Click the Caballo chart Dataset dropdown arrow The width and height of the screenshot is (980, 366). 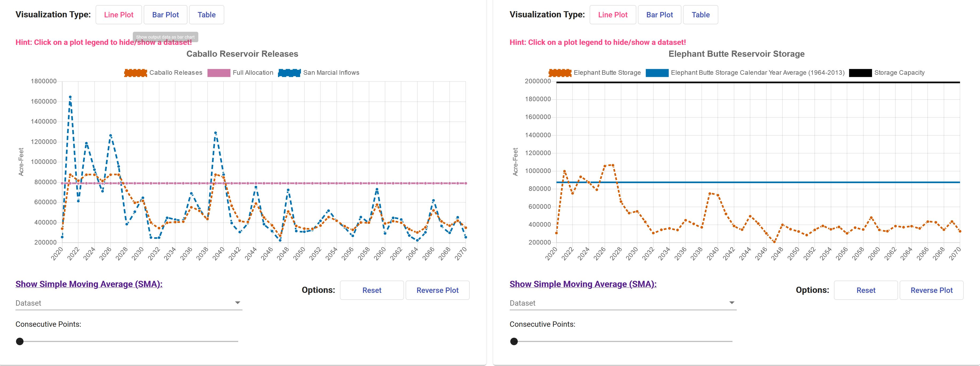(237, 303)
